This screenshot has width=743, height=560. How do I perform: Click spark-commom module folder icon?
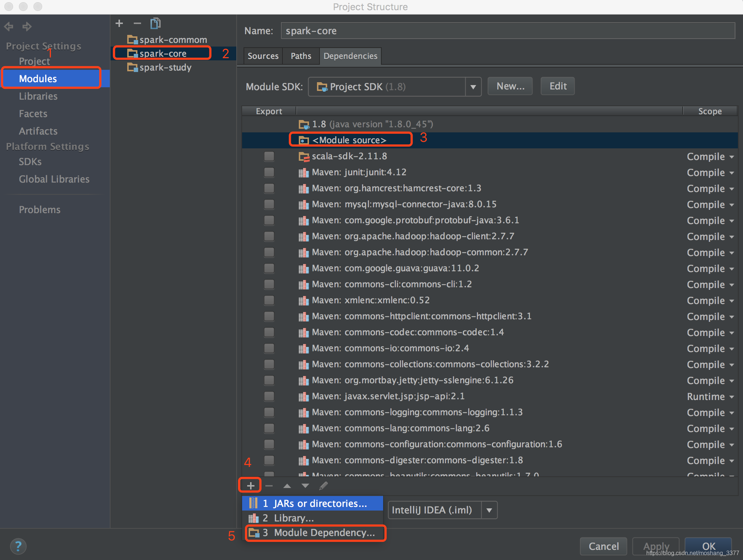pyautogui.click(x=133, y=40)
